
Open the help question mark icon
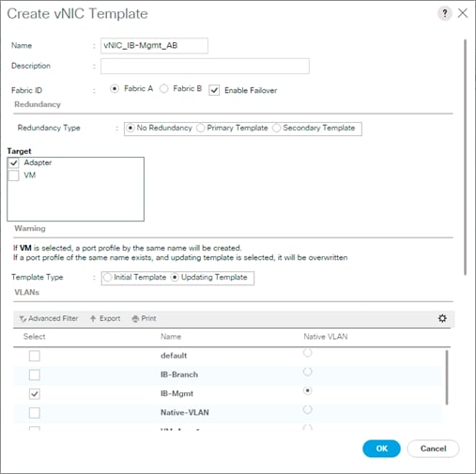tap(445, 13)
